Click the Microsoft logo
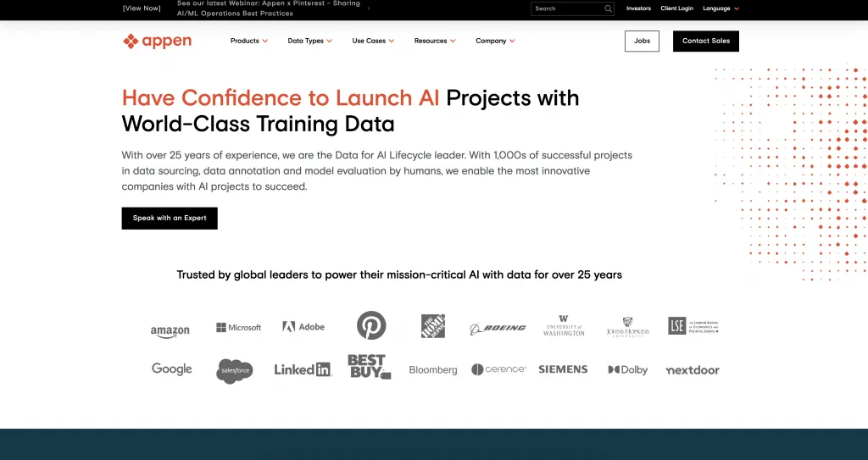Screen dimensions: 868x460 tap(238, 327)
